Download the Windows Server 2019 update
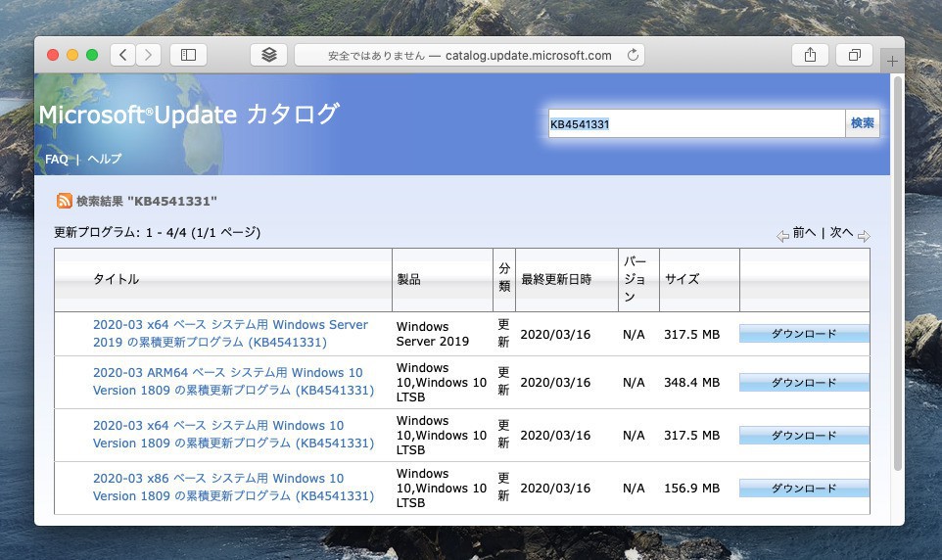The height and width of the screenshot is (560, 942). [804, 334]
